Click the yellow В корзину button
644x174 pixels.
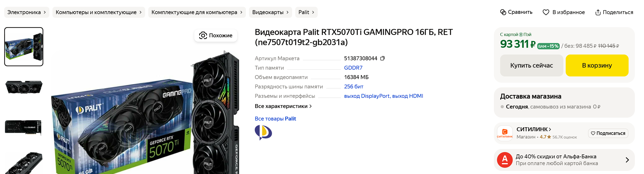(597, 65)
